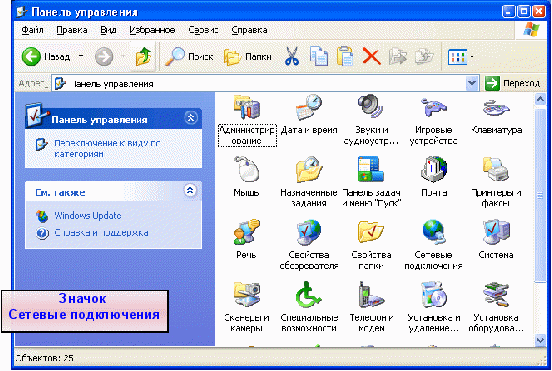The width and height of the screenshot is (552, 371).
Task: Click the Copy toolbar icon
Action: pos(319,56)
